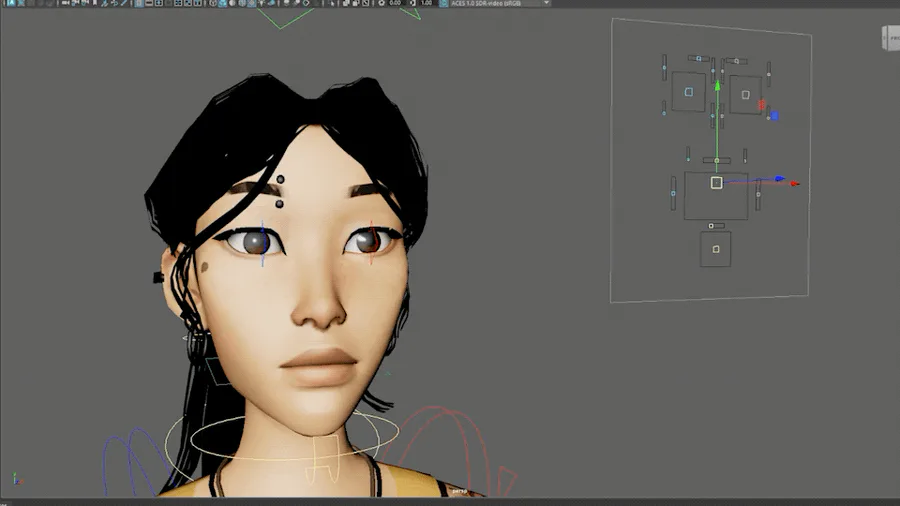The width and height of the screenshot is (900, 506).
Task: Select the small horizontal slider knob below the mouth box
Action: (711, 226)
